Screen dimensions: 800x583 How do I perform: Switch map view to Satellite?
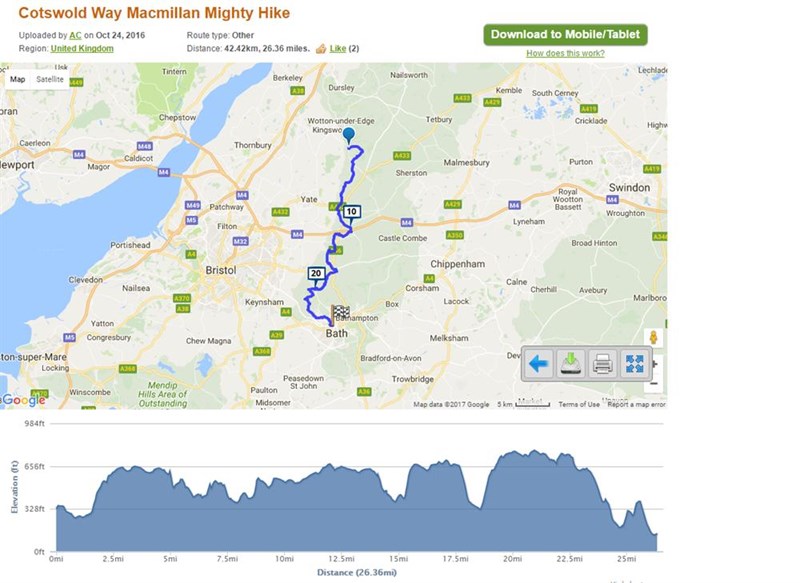click(x=50, y=79)
